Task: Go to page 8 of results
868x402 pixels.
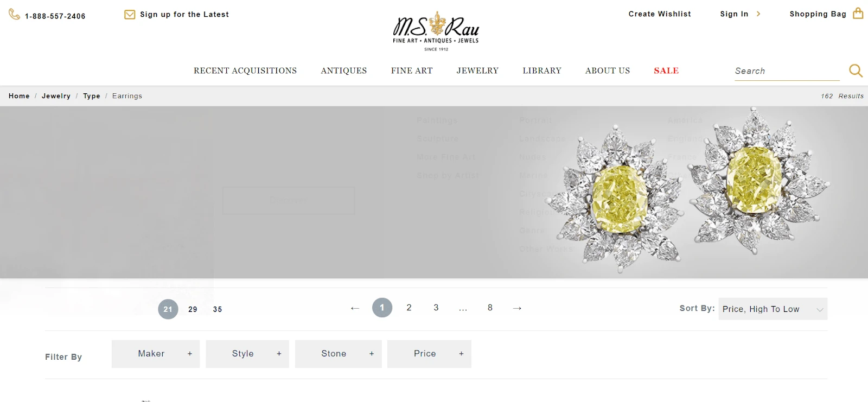Action: [x=490, y=308]
